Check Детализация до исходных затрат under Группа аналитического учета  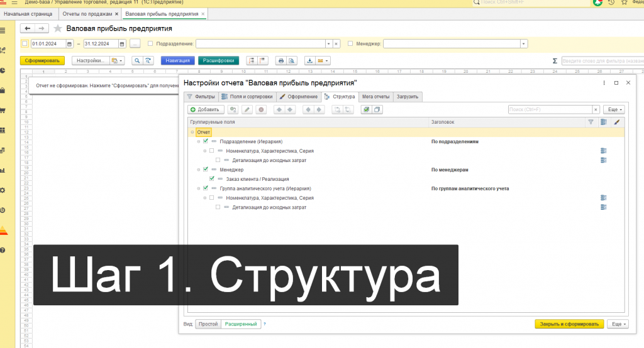[x=218, y=207]
